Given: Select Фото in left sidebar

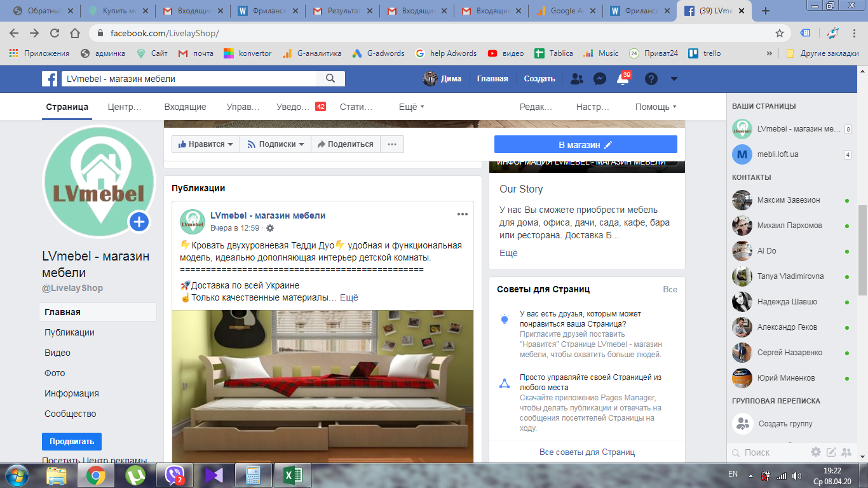Looking at the screenshot, I should 55,373.
